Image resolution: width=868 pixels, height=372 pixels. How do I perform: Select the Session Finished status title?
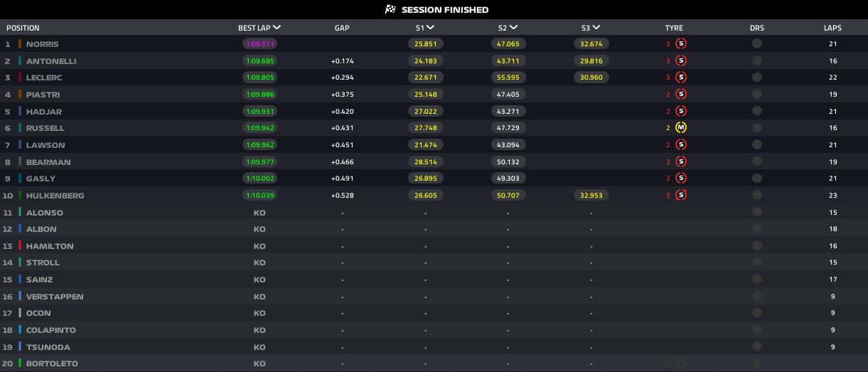point(445,9)
